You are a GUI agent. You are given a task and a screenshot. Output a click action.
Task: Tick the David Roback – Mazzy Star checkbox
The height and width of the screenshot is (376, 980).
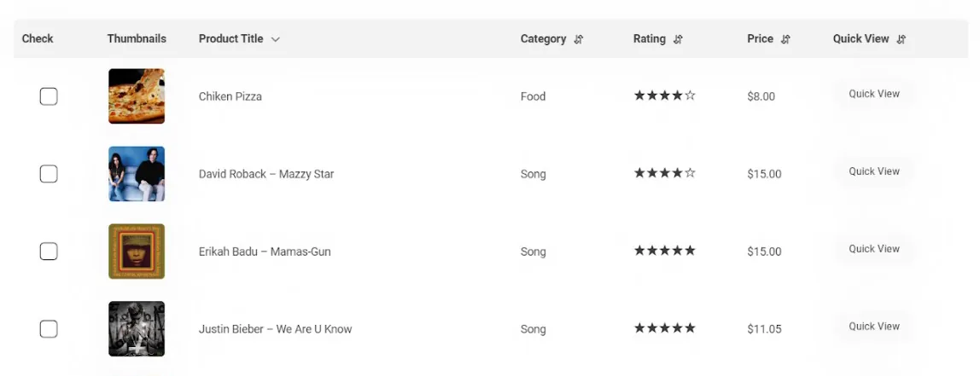pyautogui.click(x=49, y=174)
